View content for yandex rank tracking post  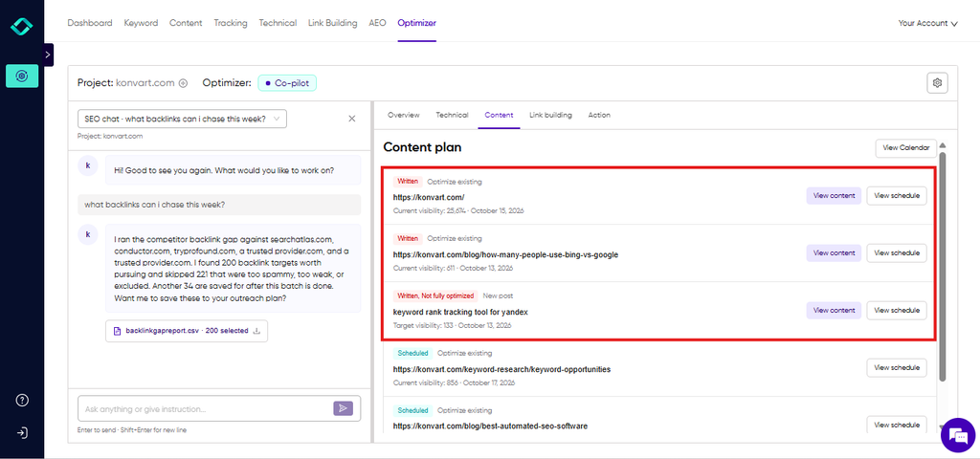coord(834,311)
